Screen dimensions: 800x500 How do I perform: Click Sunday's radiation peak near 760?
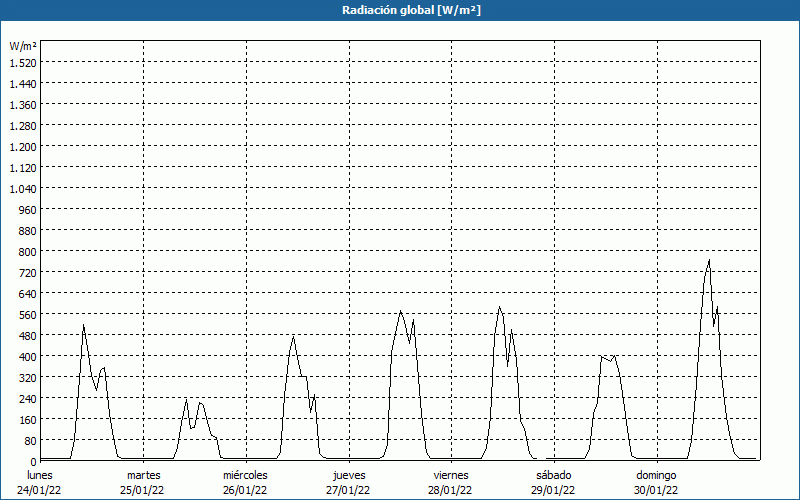[x=709, y=261]
